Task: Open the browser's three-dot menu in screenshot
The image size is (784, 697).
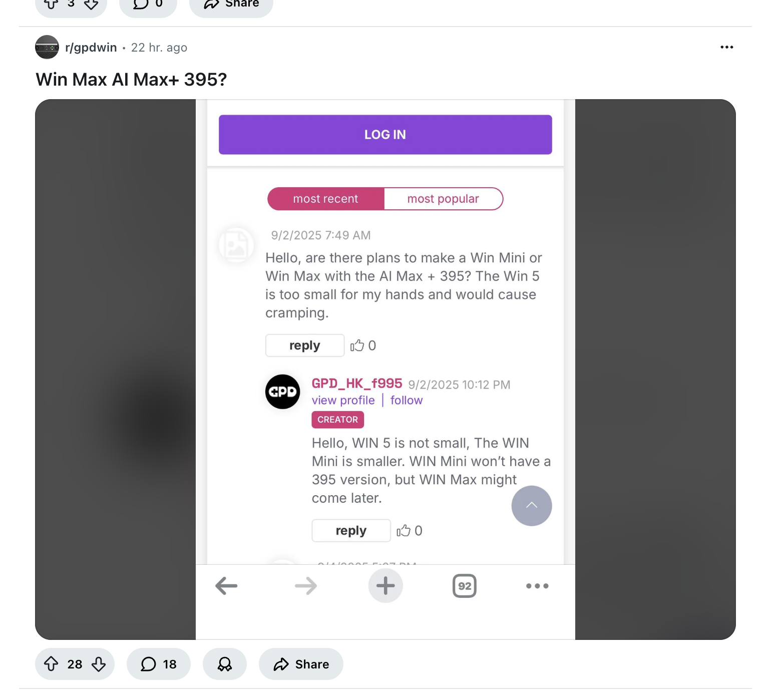Action: pos(537,586)
